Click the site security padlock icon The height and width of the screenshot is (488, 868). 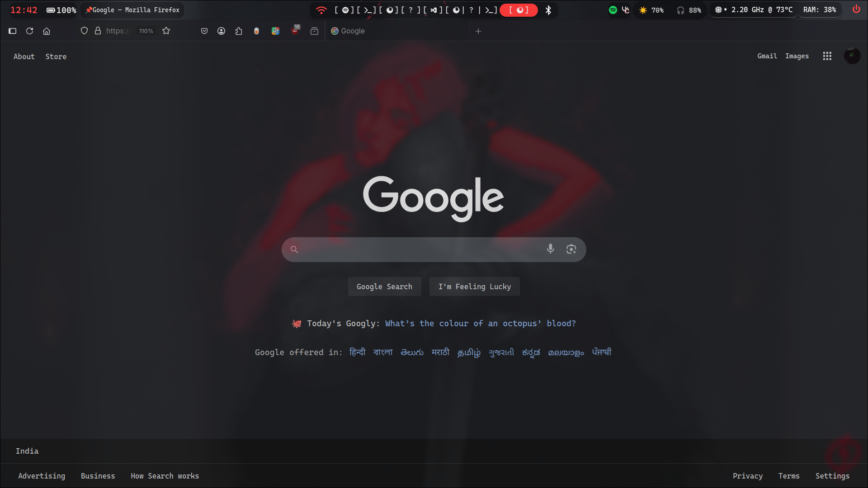pos(98,31)
